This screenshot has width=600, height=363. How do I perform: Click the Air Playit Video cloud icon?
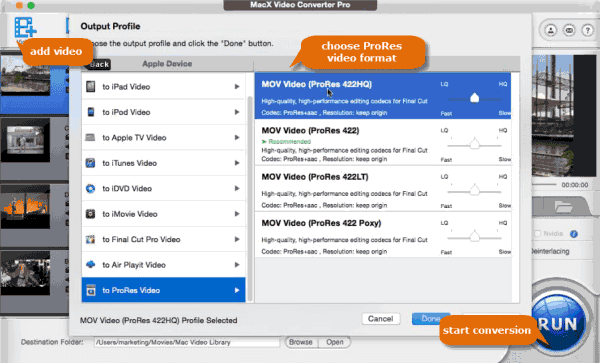[x=90, y=264]
